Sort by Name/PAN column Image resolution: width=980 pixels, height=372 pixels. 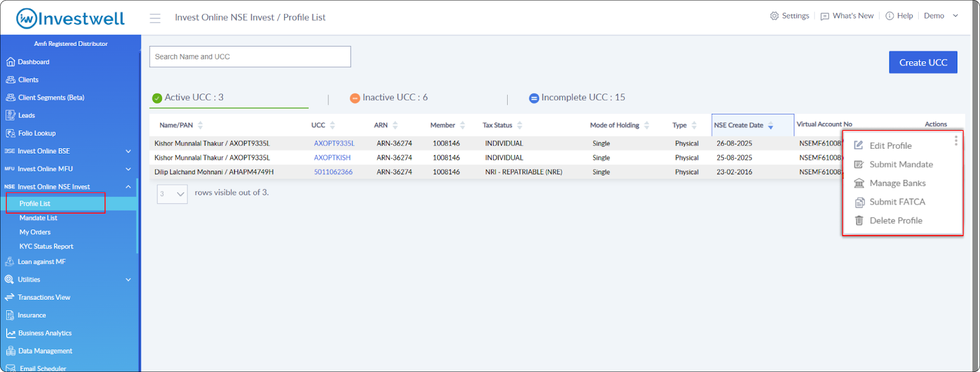click(200, 125)
